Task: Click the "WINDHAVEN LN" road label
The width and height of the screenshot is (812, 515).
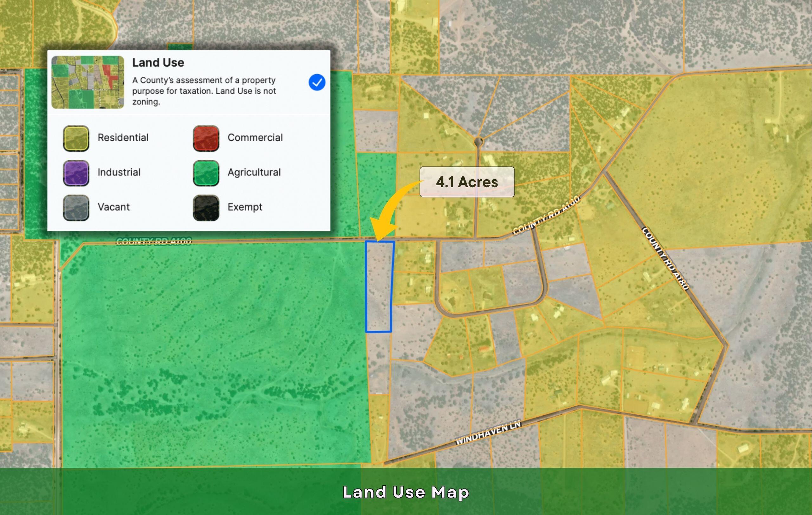Action: point(488,432)
